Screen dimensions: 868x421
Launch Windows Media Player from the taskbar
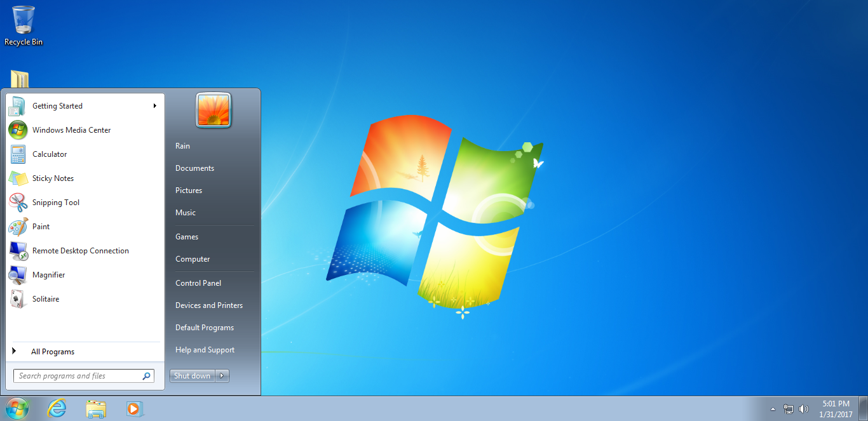pyautogui.click(x=134, y=409)
